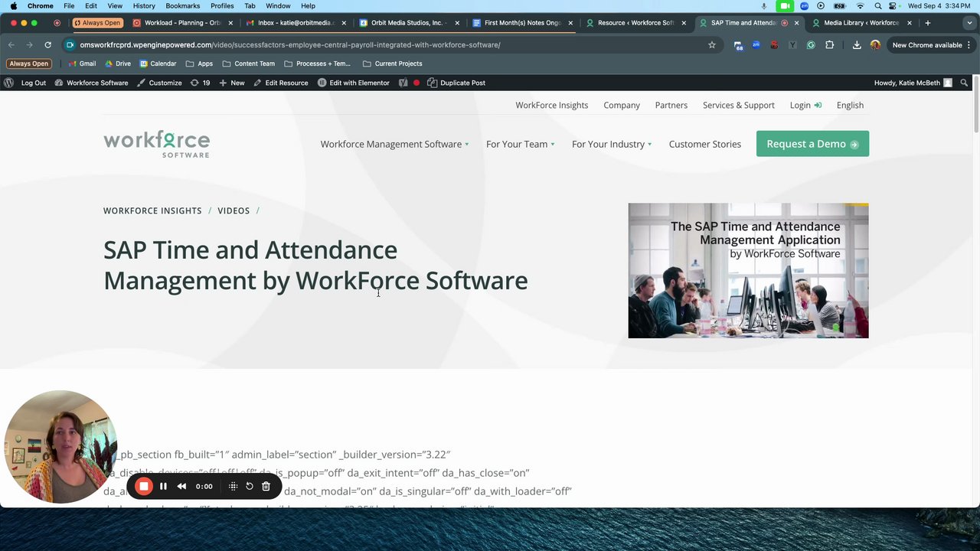Switch to Media Library tab
This screenshot has width=980, height=551.
tap(863, 23)
